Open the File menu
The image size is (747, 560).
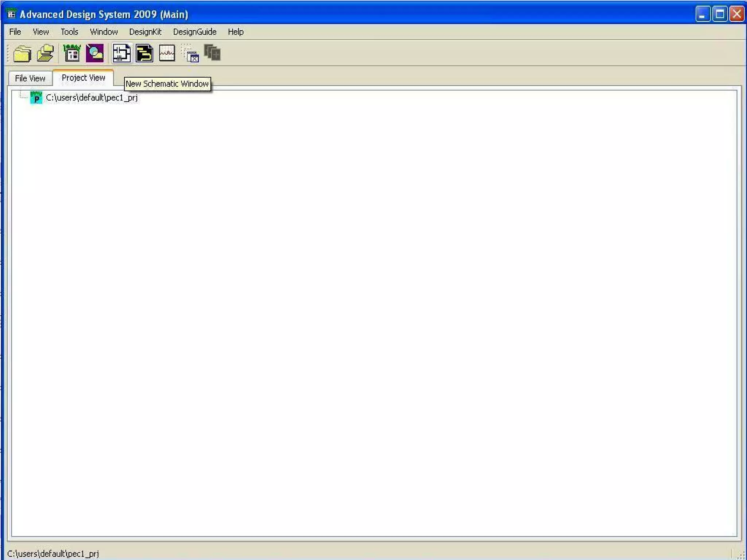(x=15, y=32)
